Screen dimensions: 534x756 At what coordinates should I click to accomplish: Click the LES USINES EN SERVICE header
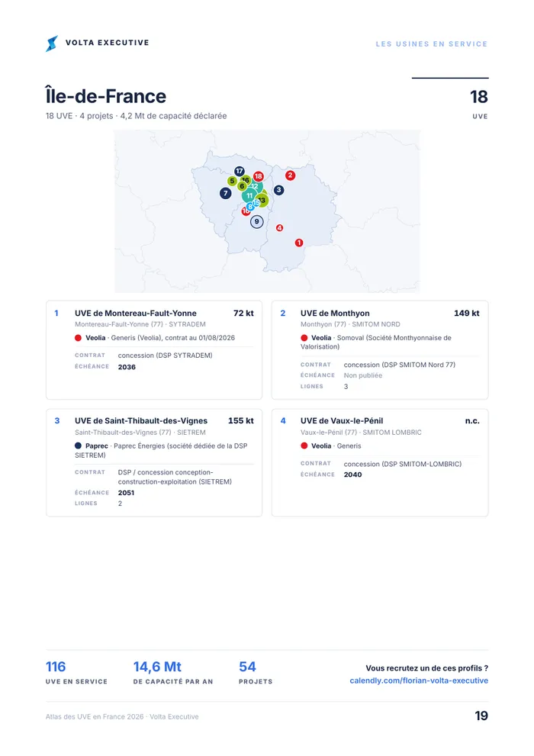(x=432, y=44)
